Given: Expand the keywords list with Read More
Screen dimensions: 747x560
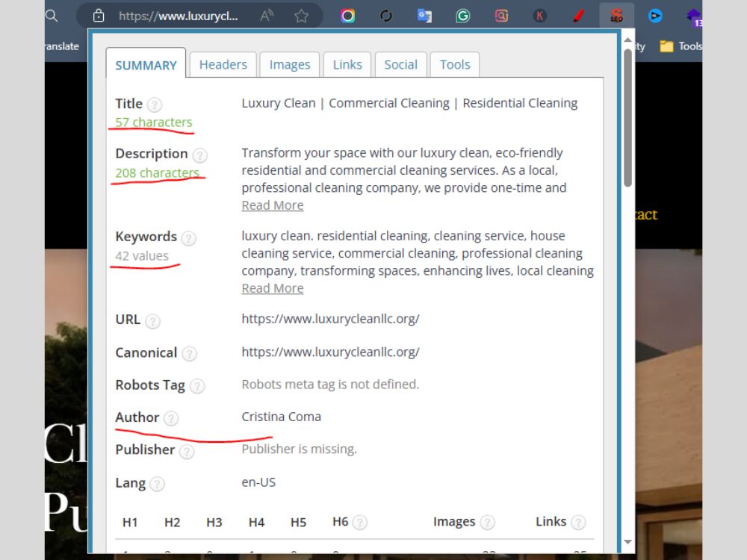Looking at the screenshot, I should coord(273,288).
